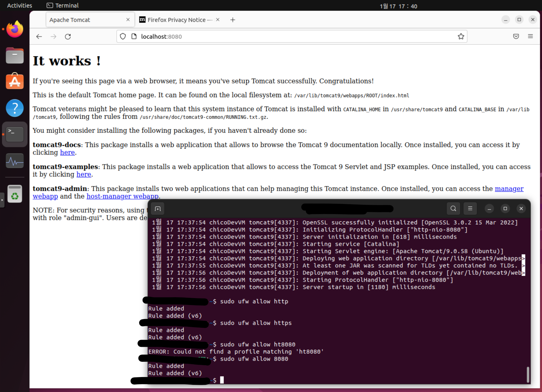Maximize the Terminal window

click(x=505, y=208)
